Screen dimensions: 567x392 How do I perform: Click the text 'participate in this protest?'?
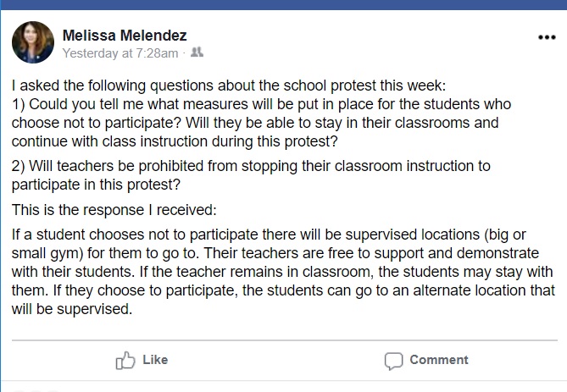pos(97,184)
